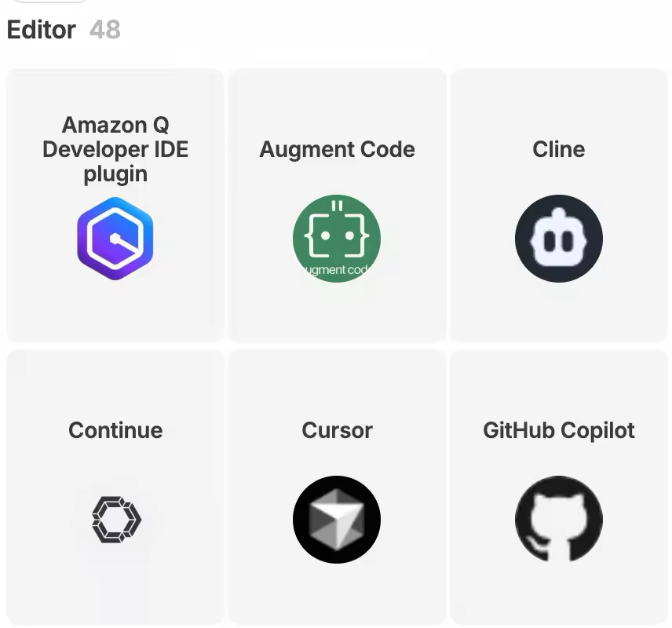Click blank space at bottom of GitHub Copilot card
Viewport: 672px width, 628px height.
click(x=559, y=595)
